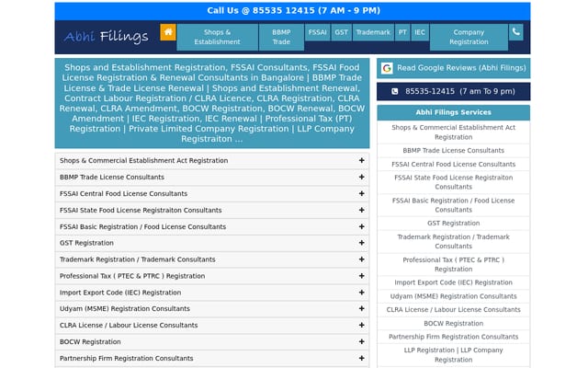This screenshot has width=588, height=368.
Task: Open sidebar Udyam (MSME) Registration link
Action: [453, 296]
